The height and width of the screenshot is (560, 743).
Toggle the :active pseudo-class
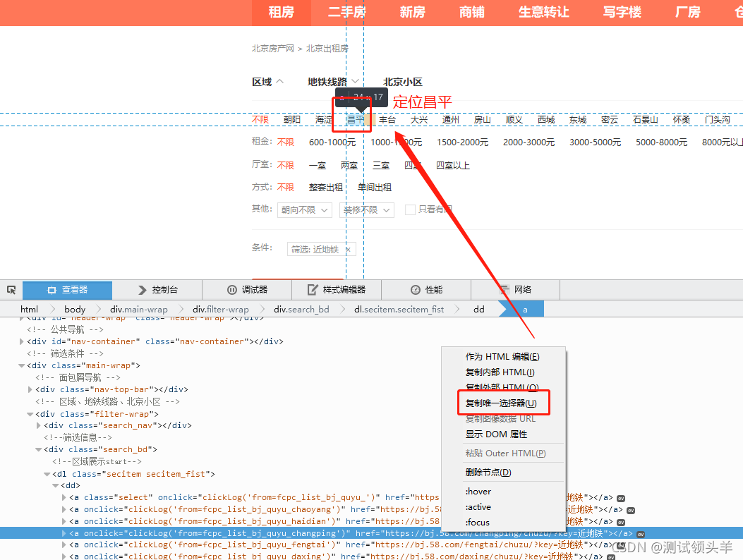coord(478,507)
